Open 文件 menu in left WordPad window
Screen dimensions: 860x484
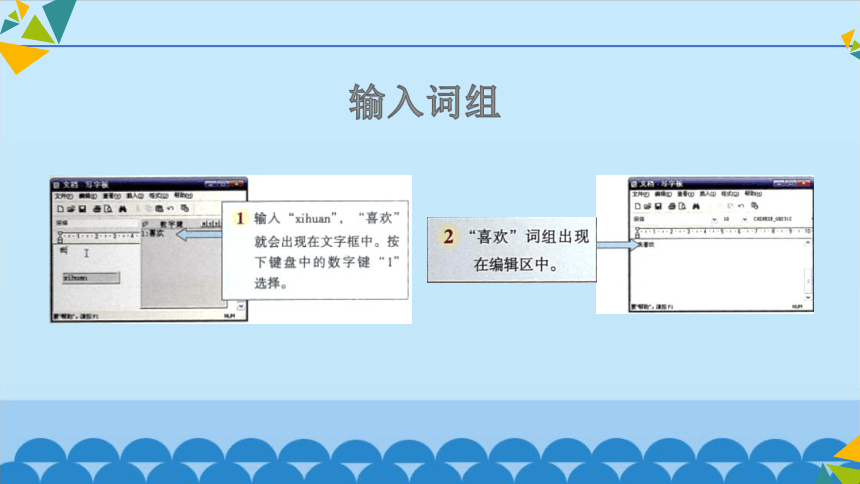pyautogui.click(x=63, y=196)
